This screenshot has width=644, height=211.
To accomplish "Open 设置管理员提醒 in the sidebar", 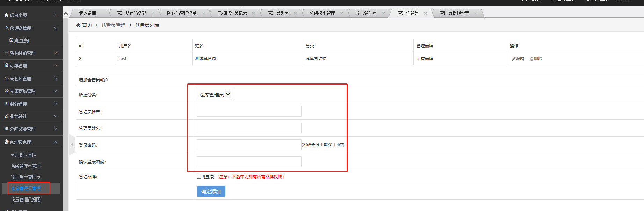I will coord(26,199).
